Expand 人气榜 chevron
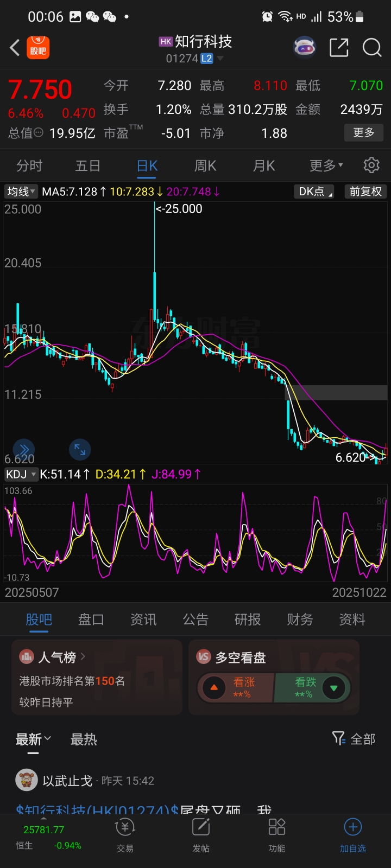 [83, 656]
